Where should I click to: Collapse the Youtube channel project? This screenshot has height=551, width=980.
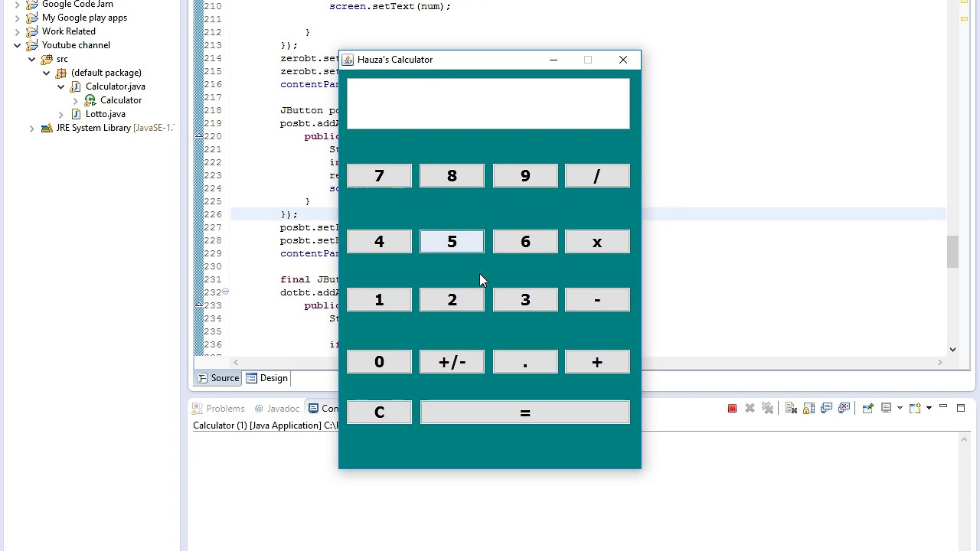coord(18,45)
